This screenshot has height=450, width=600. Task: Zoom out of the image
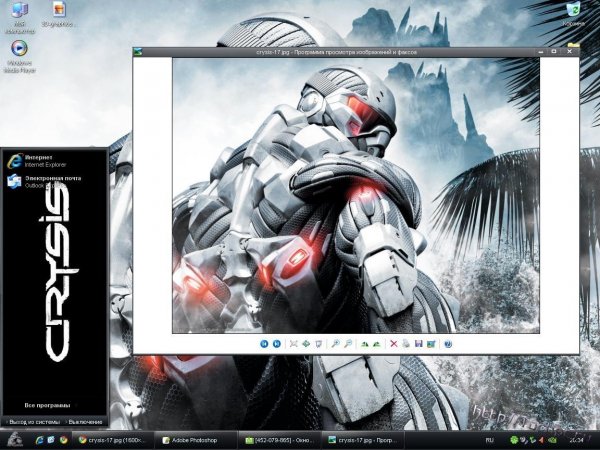tap(348, 344)
